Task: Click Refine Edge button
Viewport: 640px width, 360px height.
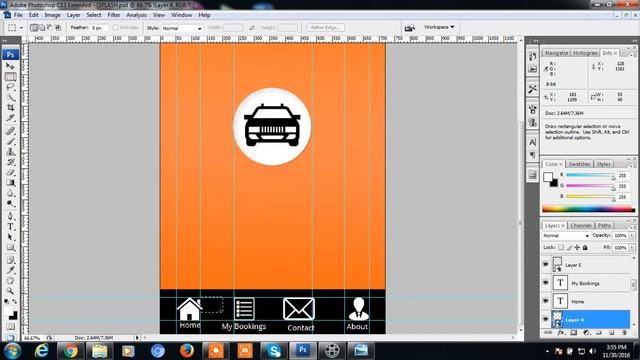Action: click(326, 27)
